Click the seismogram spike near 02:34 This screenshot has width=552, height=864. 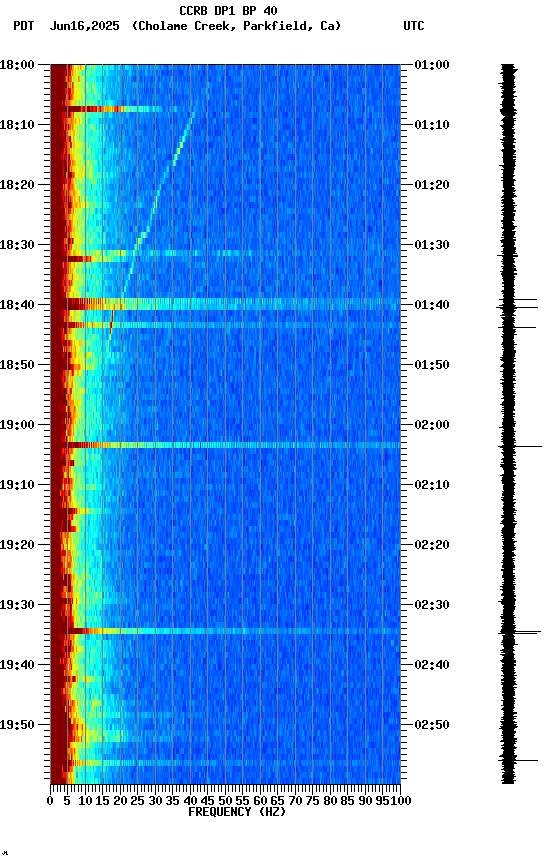519,633
